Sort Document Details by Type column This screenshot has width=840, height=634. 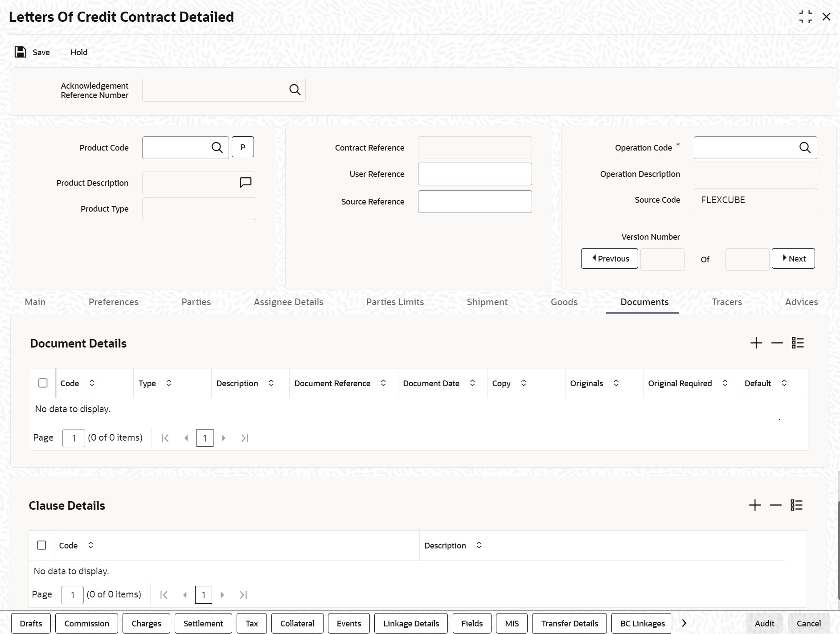click(x=169, y=383)
